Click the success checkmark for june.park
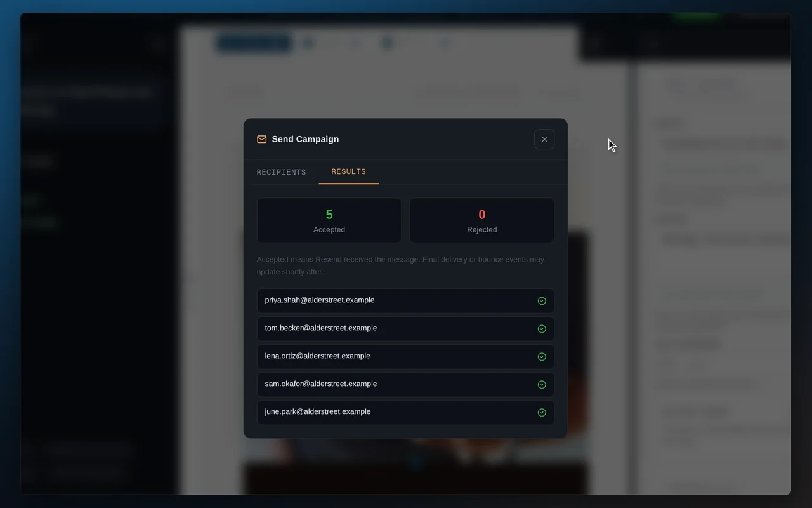Screen dimensions: 812x508 pyautogui.click(x=542, y=413)
